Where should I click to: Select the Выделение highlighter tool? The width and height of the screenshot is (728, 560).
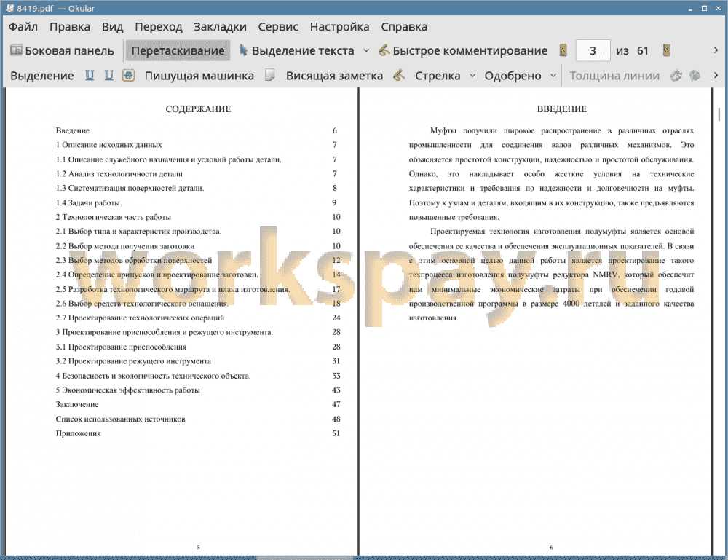point(42,76)
